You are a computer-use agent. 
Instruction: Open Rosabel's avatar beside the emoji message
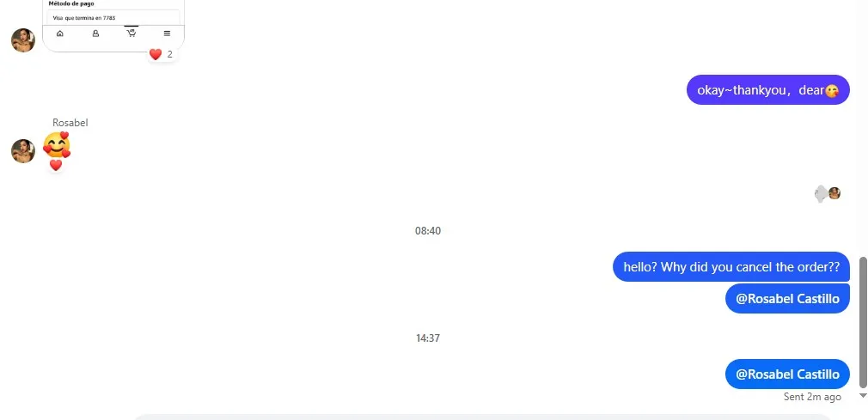point(23,151)
